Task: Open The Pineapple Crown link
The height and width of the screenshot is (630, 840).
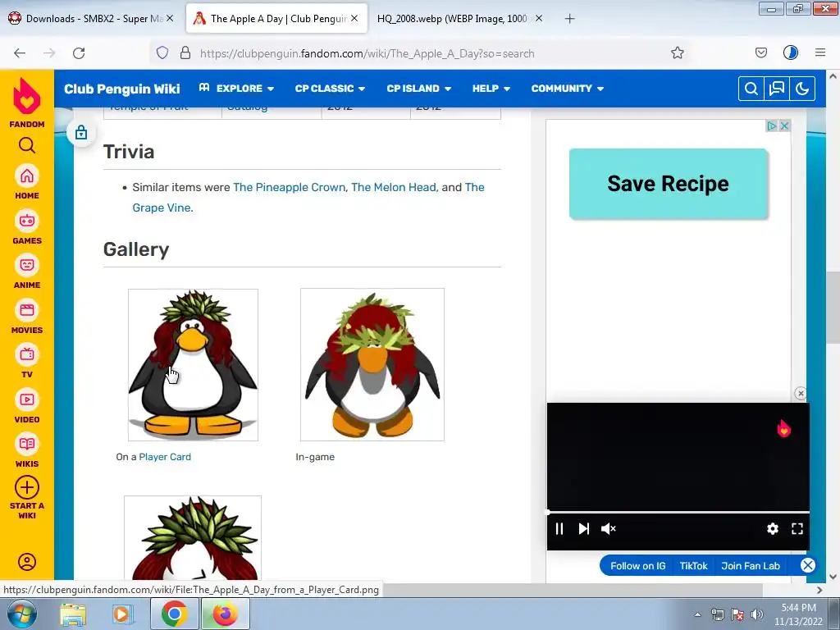Action: point(290,187)
